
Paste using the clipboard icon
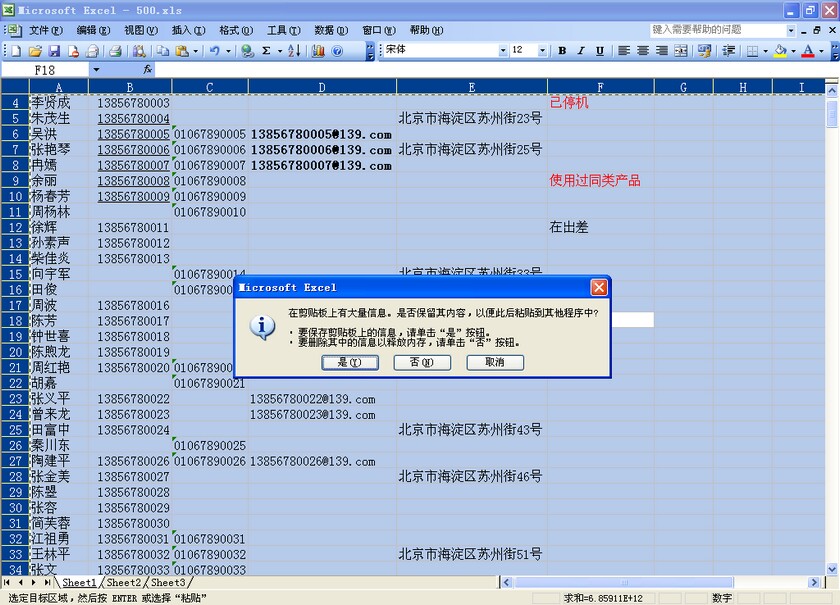coord(182,51)
